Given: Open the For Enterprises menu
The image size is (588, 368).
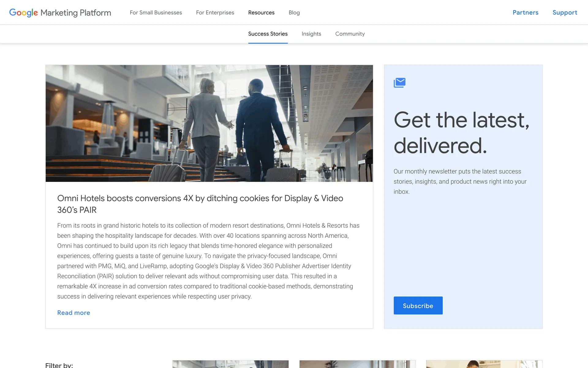Looking at the screenshot, I should tap(215, 13).
